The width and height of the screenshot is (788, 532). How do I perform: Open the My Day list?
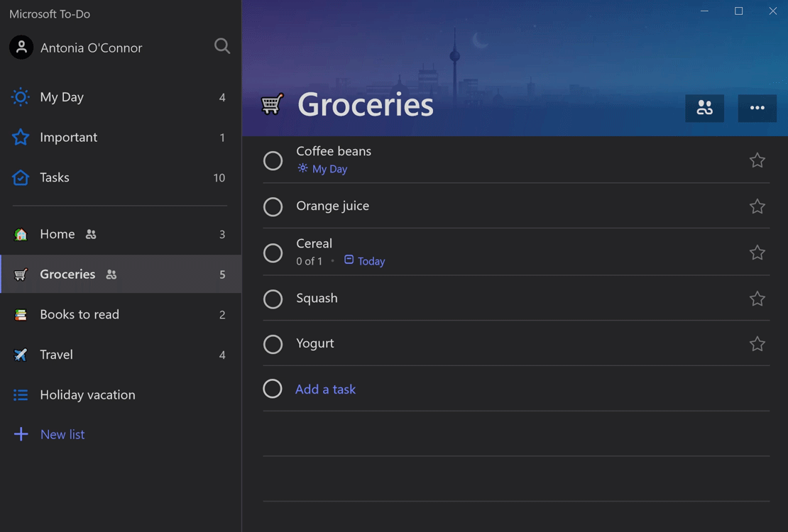(62, 97)
